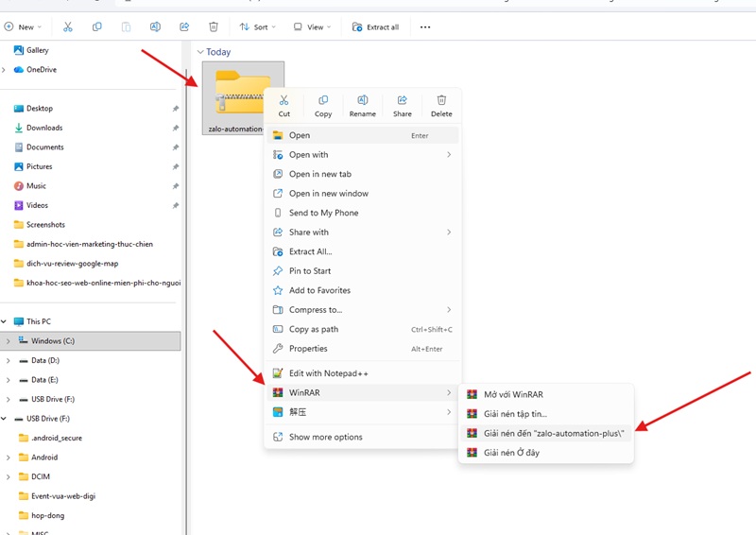The height and width of the screenshot is (535, 756).
Task: Expand the OneDrive tree node
Action: click(x=5, y=69)
